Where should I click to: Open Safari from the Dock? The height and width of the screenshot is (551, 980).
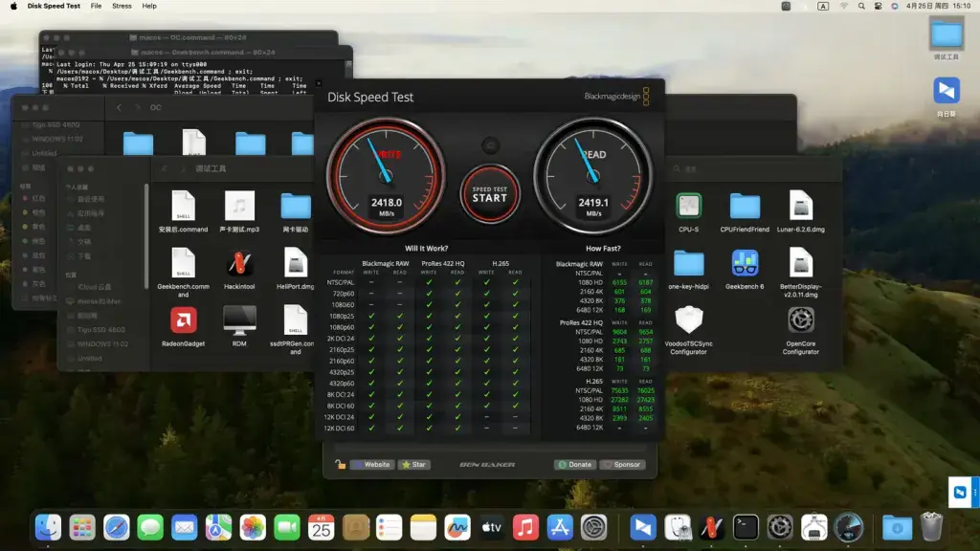pos(116,528)
